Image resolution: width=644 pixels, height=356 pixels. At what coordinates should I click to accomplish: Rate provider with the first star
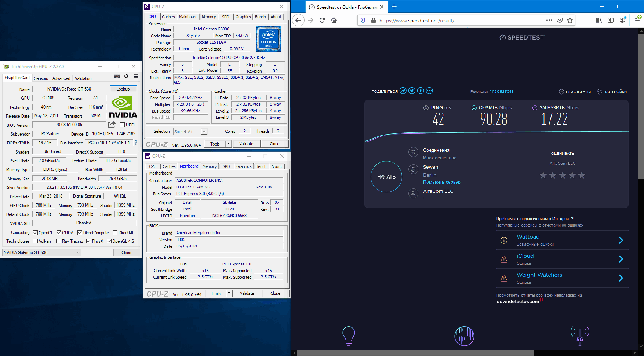click(543, 175)
